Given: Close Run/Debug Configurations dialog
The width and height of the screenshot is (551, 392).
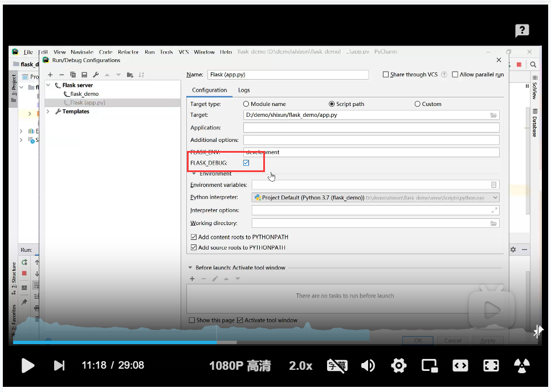Looking at the screenshot, I should point(499,60).
